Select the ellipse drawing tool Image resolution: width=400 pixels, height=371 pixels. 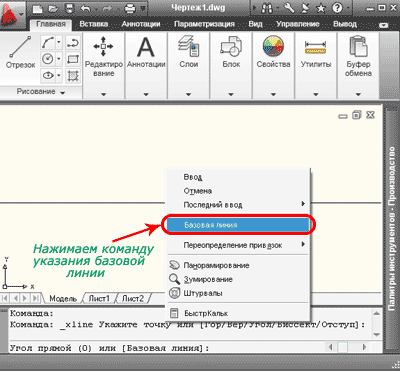click(47, 75)
